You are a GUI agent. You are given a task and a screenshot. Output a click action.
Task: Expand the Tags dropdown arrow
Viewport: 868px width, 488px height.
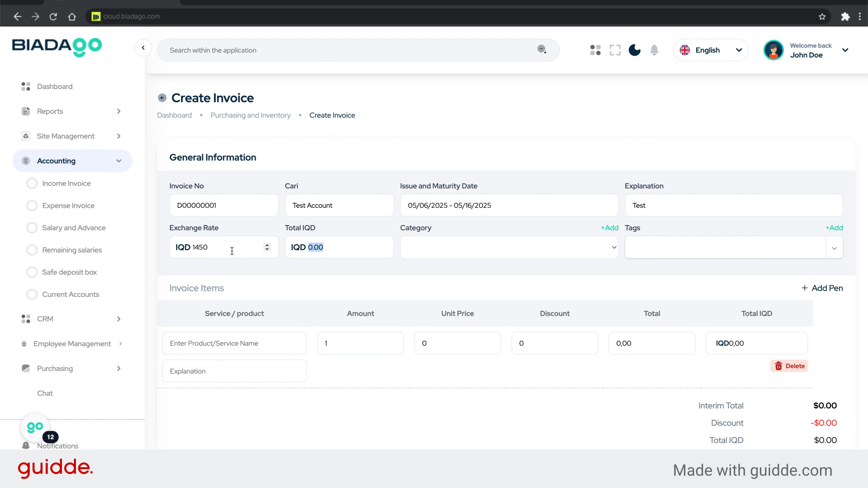(x=834, y=248)
